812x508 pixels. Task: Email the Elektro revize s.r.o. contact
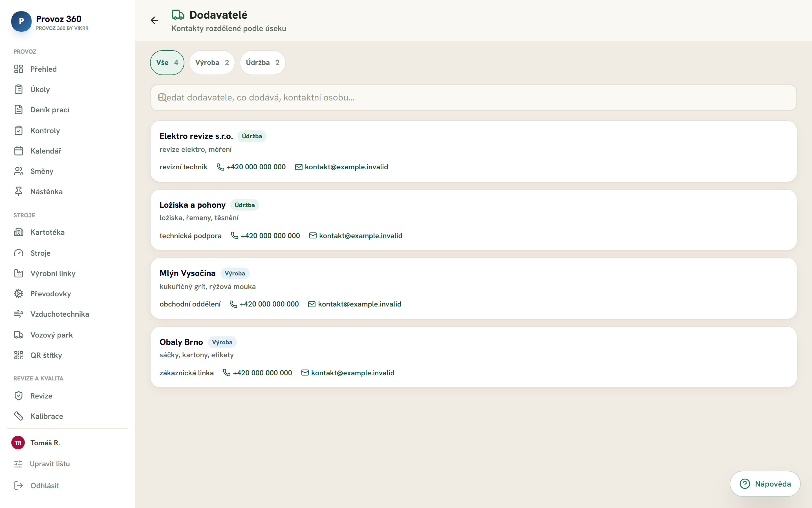(x=342, y=167)
